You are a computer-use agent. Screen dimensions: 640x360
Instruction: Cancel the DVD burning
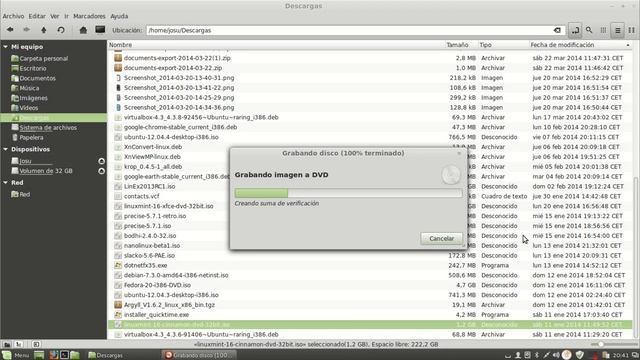tap(442, 238)
